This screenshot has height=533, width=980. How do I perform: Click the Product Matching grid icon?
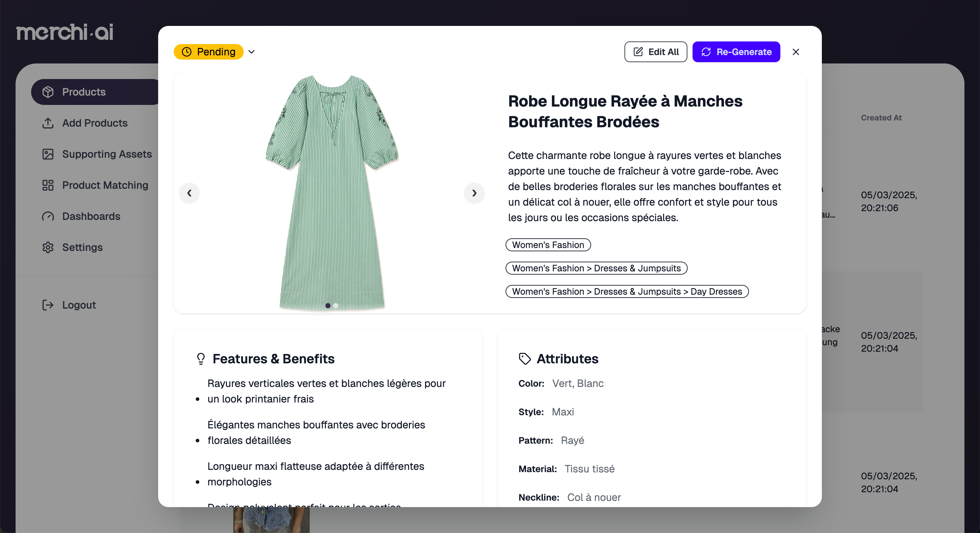pos(48,185)
